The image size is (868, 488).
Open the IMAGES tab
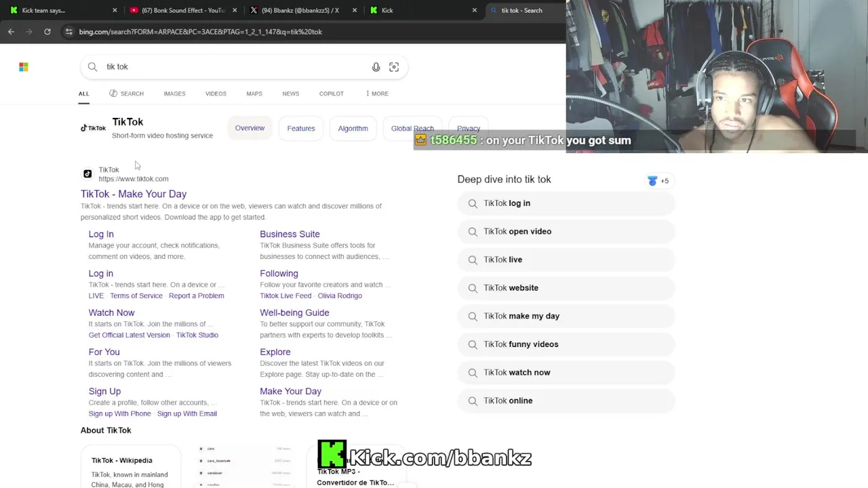[x=174, y=94]
